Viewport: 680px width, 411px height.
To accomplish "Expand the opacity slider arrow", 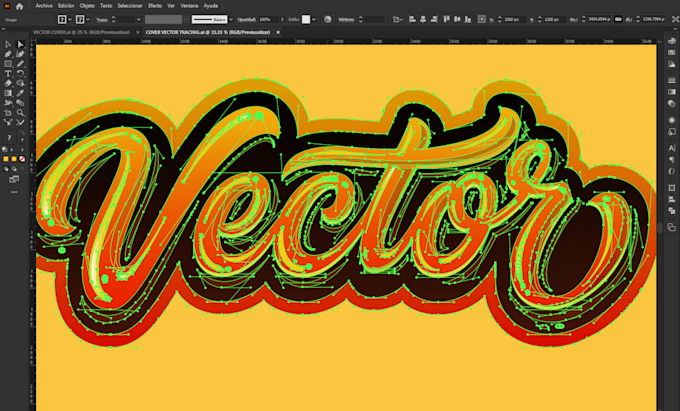I will 282,20.
